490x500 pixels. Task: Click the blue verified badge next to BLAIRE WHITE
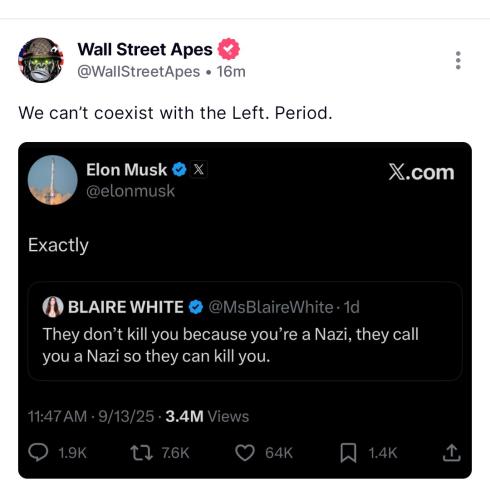click(x=196, y=307)
